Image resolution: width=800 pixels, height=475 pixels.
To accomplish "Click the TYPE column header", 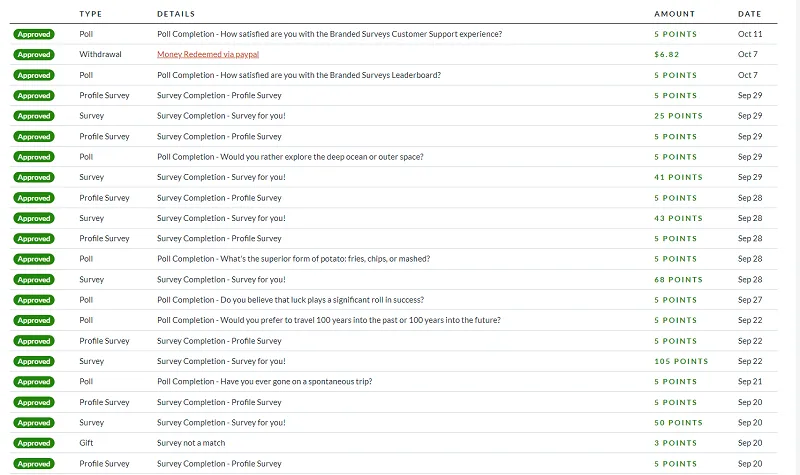I will click(91, 14).
